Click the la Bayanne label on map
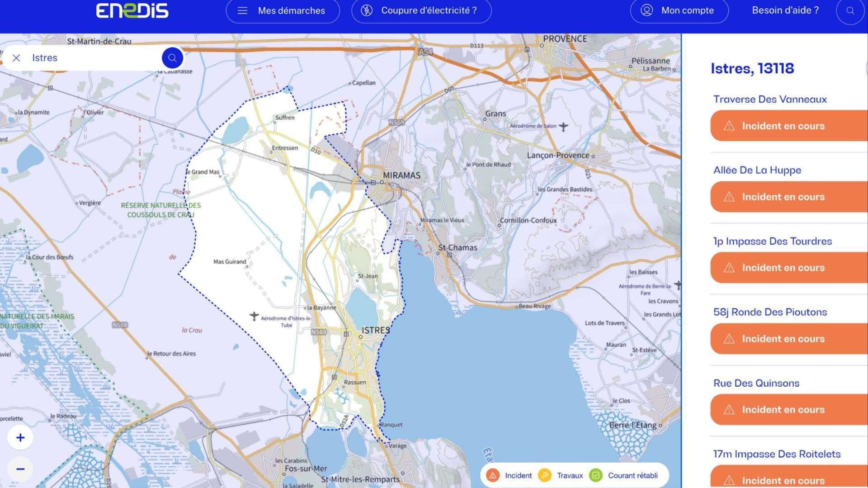This screenshot has width=868, height=488. tap(321, 308)
